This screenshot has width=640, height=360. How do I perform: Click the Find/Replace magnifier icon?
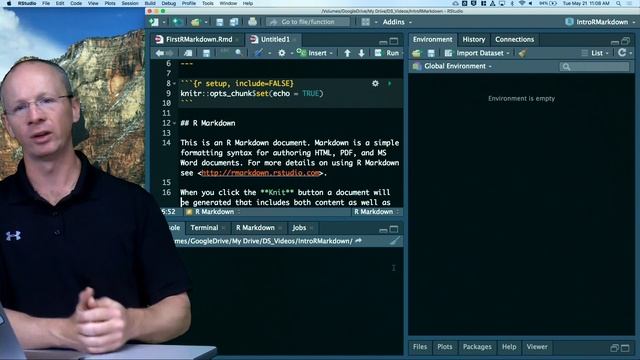click(x=238, y=53)
